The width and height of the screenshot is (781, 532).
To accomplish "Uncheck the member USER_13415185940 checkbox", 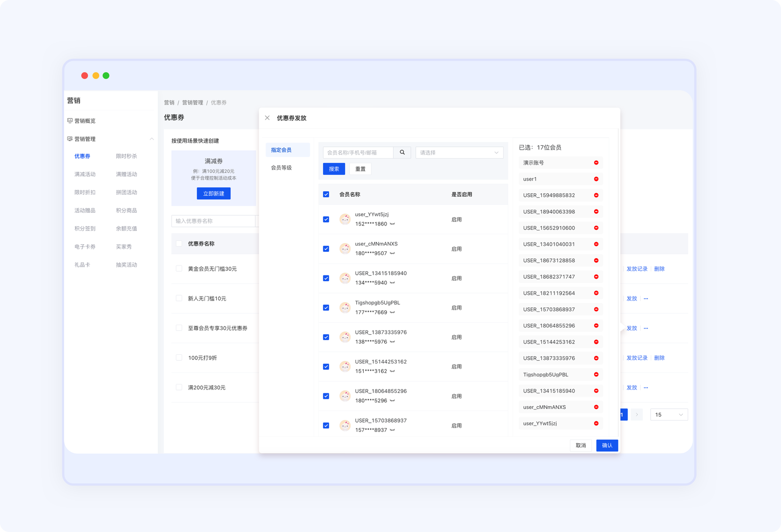I will click(326, 278).
